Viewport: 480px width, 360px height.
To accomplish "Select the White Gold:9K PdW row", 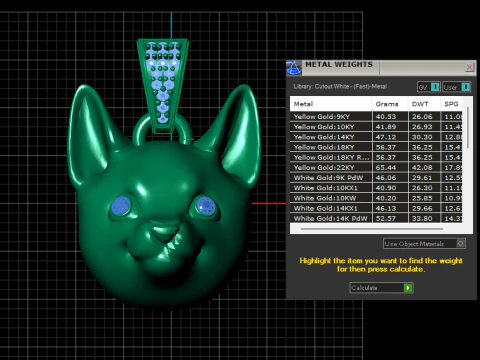I will pos(376,178).
